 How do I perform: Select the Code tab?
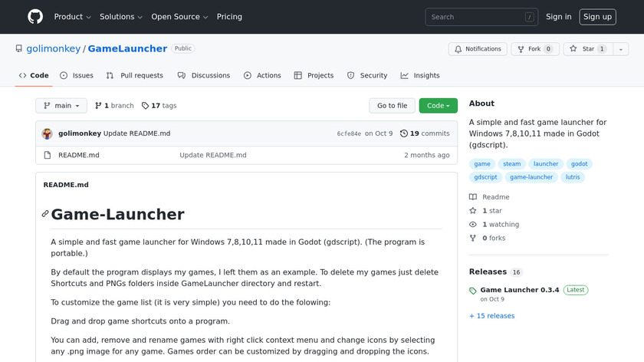point(34,76)
